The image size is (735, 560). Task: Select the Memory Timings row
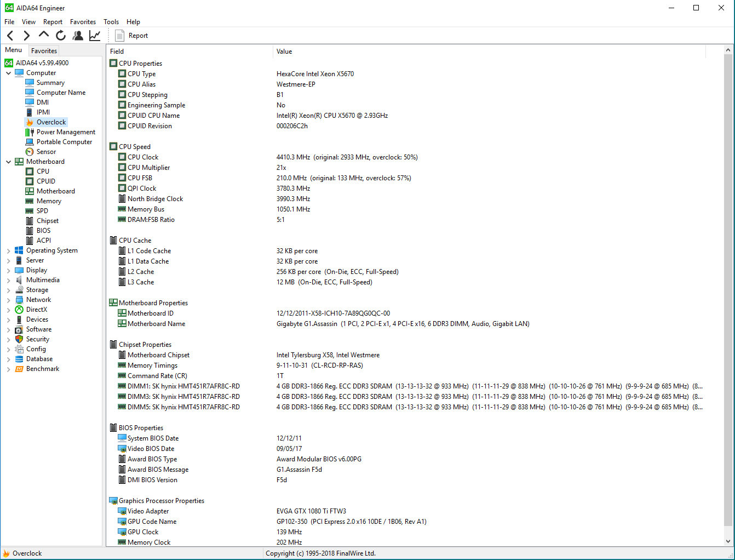(405, 365)
